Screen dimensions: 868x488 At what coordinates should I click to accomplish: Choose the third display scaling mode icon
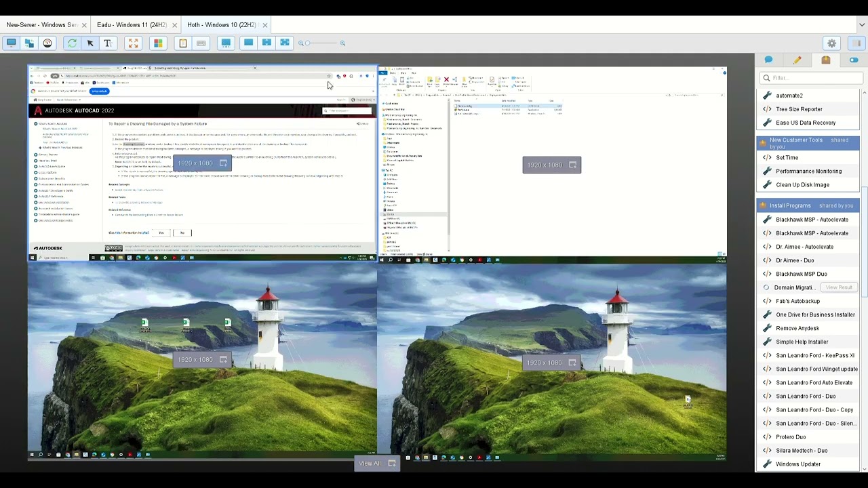pyautogui.click(x=285, y=43)
